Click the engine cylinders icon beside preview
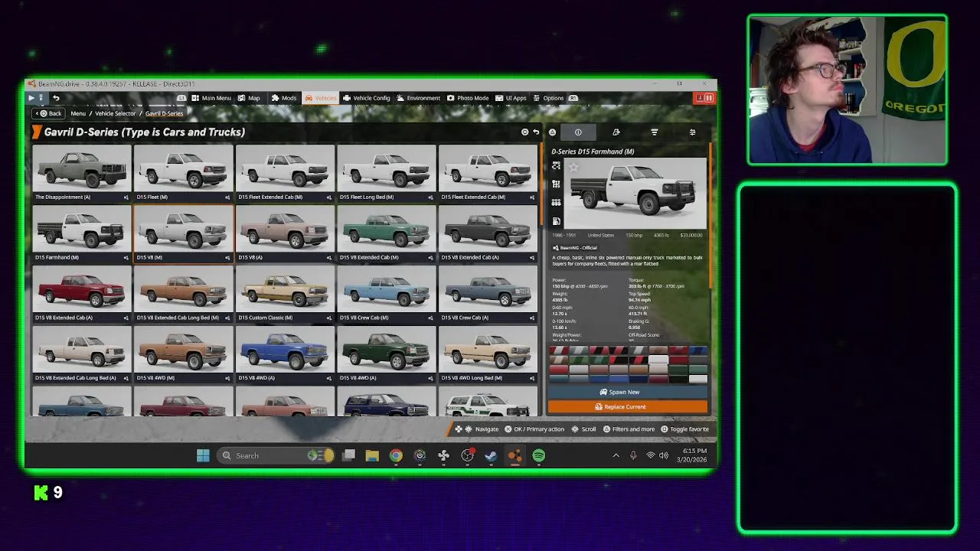The image size is (980, 551). [556, 203]
